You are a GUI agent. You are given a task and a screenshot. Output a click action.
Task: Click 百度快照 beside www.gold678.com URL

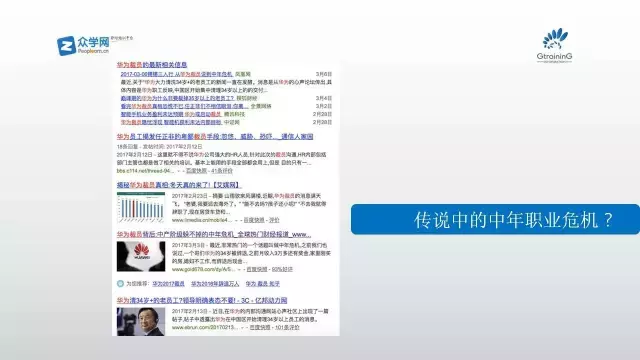[x=257, y=269]
